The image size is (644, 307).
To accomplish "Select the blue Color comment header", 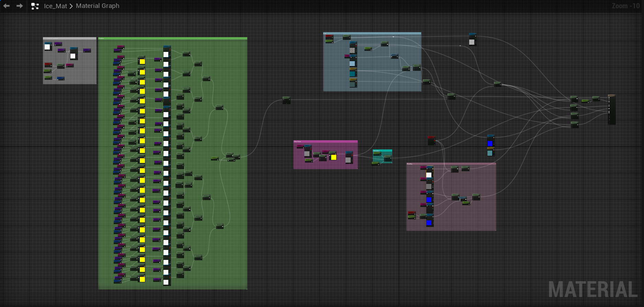I will (x=372, y=33).
